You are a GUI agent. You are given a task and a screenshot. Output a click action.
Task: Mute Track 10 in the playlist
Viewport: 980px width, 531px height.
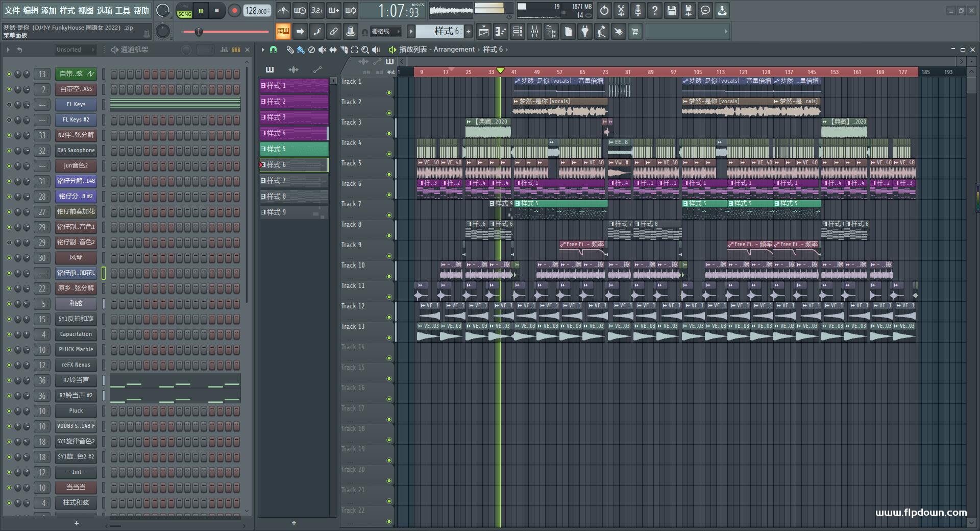pos(389,276)
